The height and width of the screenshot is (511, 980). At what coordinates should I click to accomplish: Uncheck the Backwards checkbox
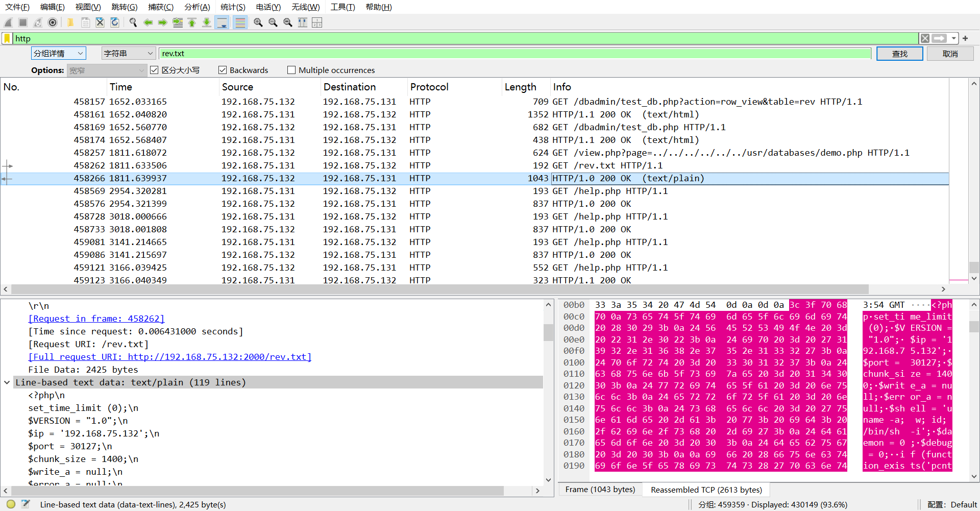click(223, 70)
